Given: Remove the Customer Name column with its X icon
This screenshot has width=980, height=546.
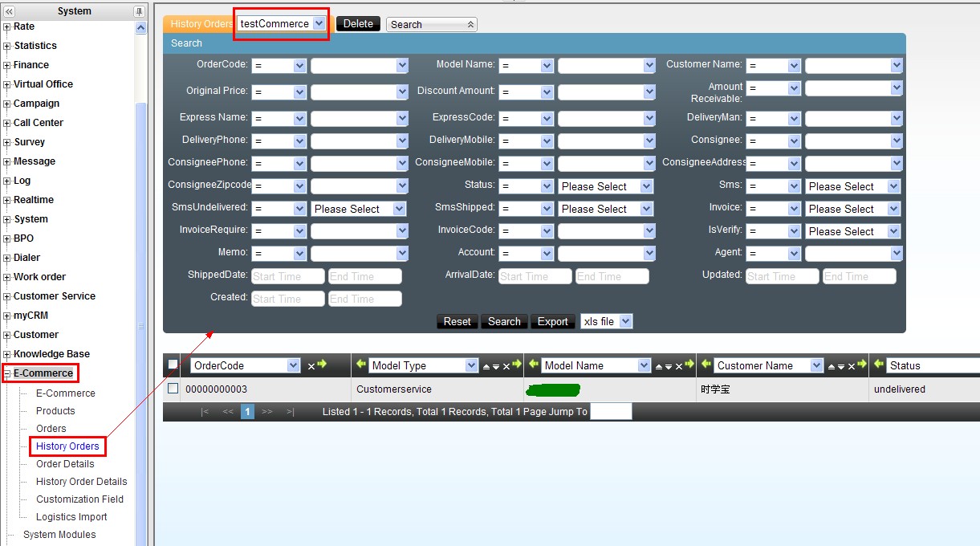Looking at the screenshot, I should (851, 366).
